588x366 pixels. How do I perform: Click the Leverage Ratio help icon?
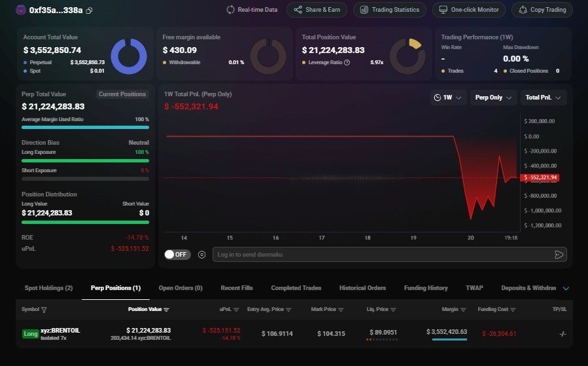coord(347,62)
